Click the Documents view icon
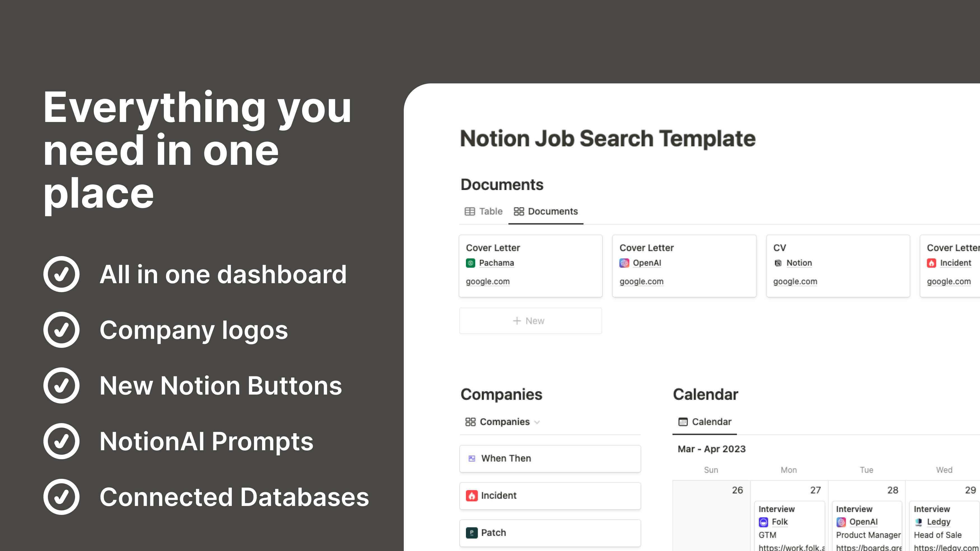Image resolution: width=980 pixels, height=551 pixels. coord(518,211)
